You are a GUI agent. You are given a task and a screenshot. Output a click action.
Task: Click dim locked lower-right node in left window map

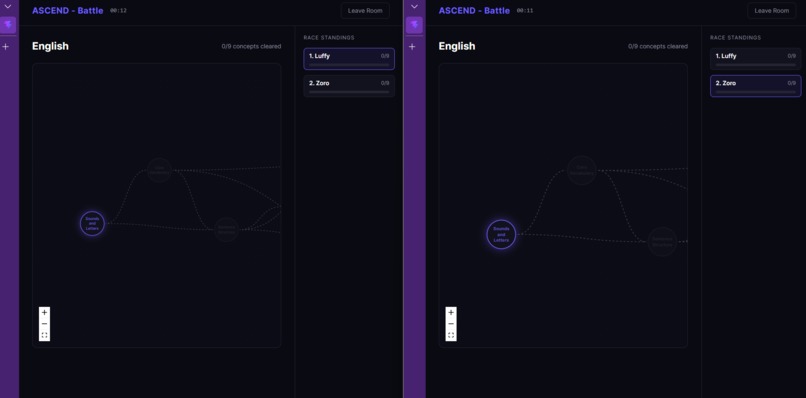click(x=227, y=229)
